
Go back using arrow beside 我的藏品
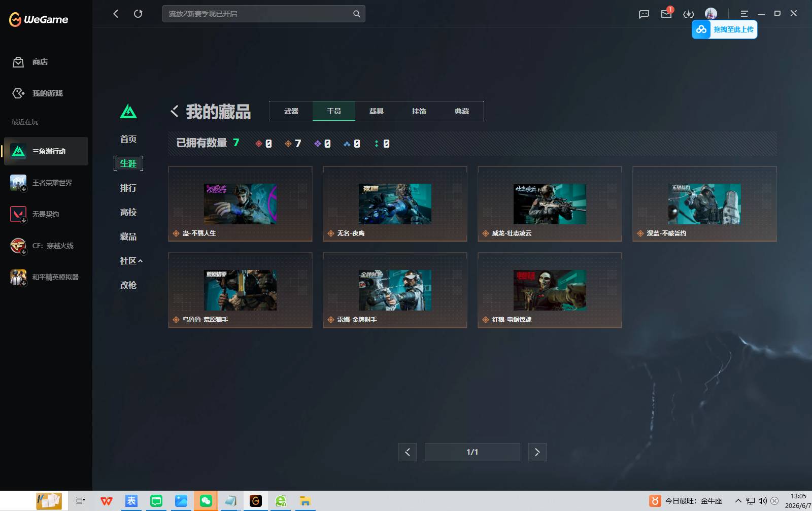[174, 111]
